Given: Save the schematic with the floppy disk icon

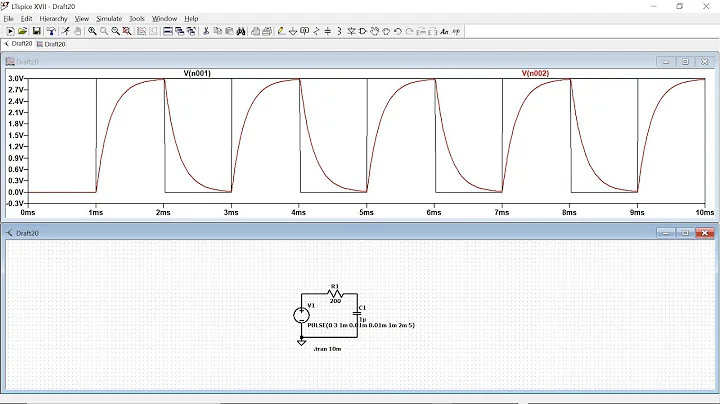Looking at the screenshot, I should coord(36,31).
